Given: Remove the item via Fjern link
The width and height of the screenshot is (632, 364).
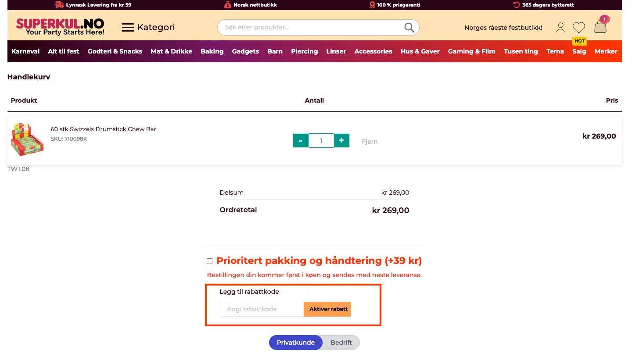Looking at the screenshot, I should 370,142.
